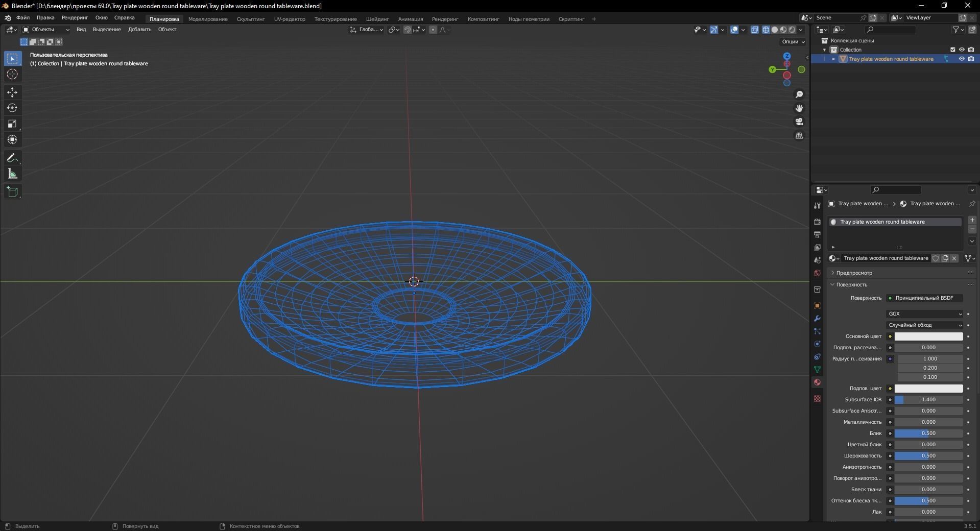Select the Measure tool
The height and width of the screenshot is (531, 980).
(x=12, y=174)
